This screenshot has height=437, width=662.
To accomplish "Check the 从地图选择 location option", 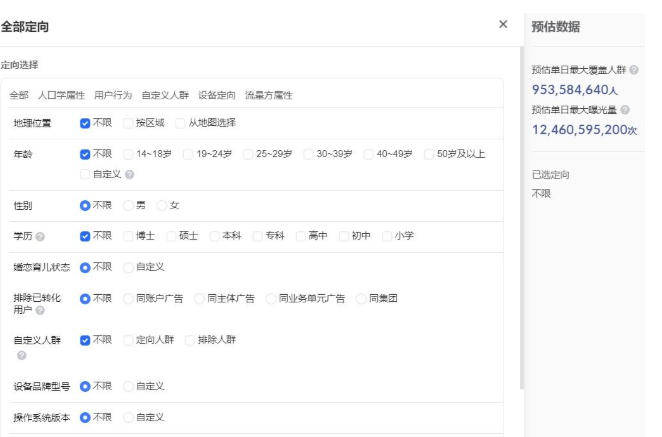I will tap(180, 123).
